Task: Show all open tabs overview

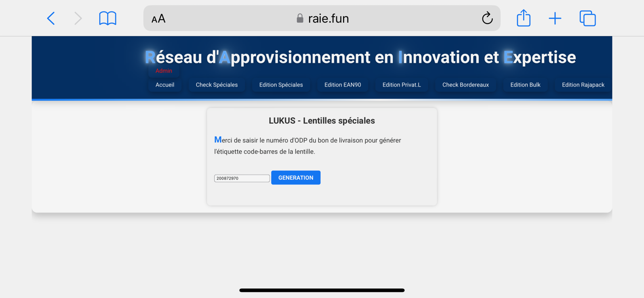Action: [x=587, y=18]
